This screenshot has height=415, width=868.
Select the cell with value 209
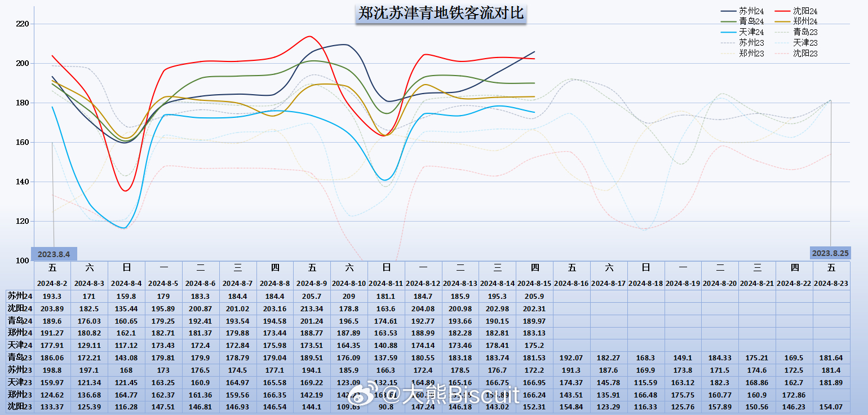coord(349,296)
